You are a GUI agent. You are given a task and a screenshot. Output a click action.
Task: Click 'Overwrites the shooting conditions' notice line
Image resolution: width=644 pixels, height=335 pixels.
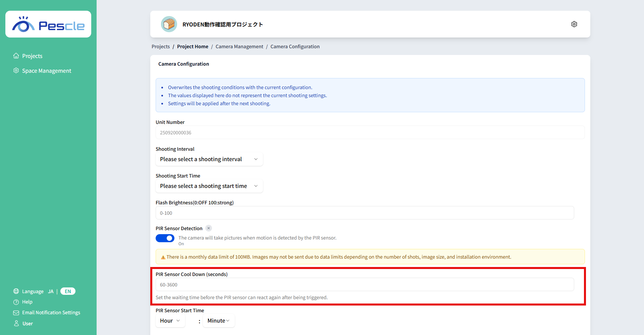240,87
